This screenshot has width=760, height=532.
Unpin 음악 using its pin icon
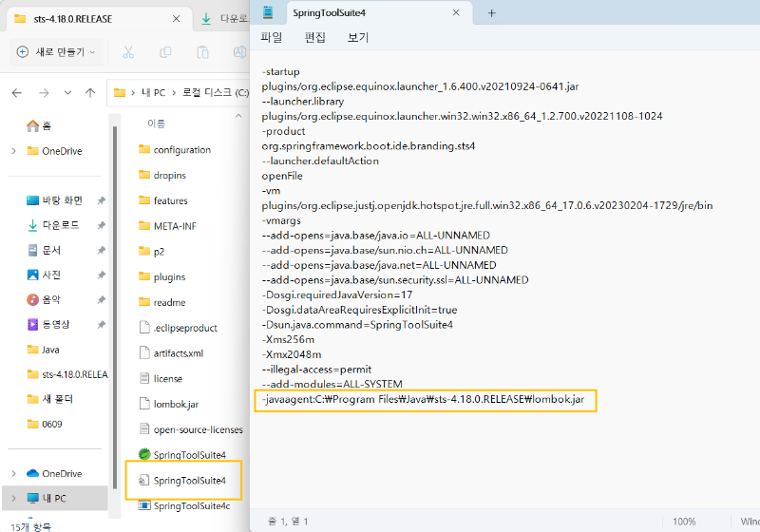click(101, 299)
